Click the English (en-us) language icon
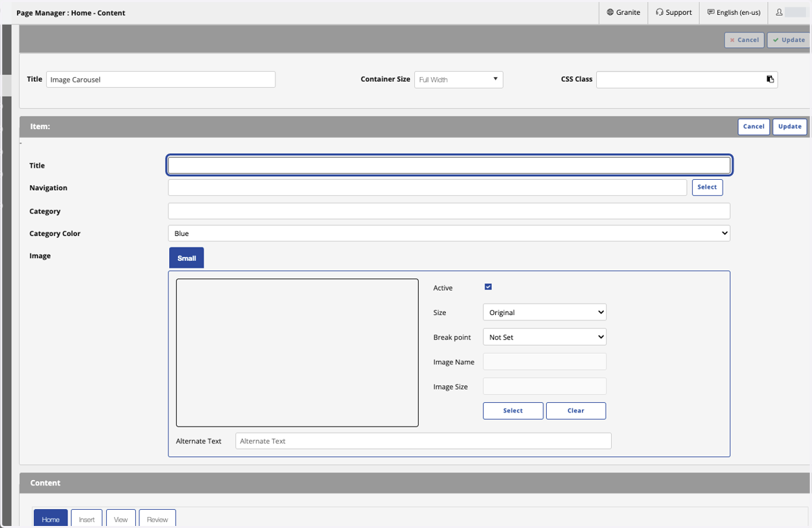This screenshot has width=812, height=528. [710, 12]
